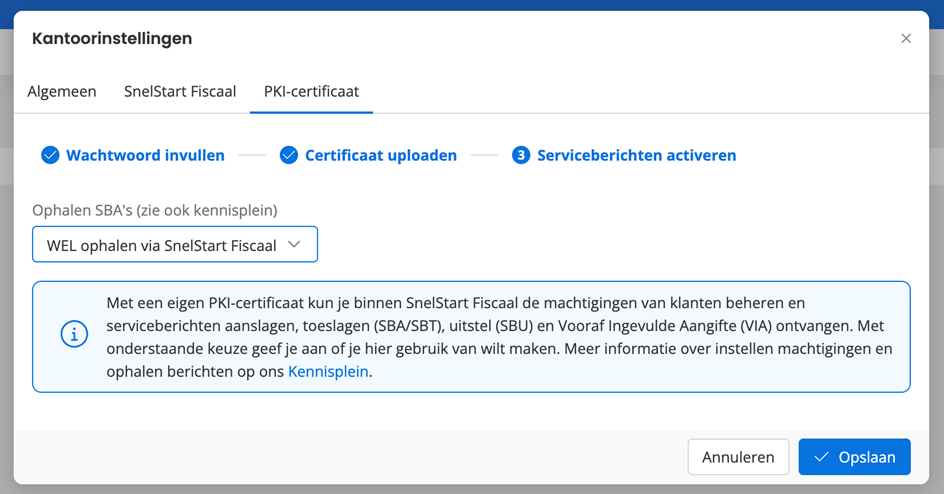
Task: Click the Ophalen SBA's field label
Action: tap(154, 210)
